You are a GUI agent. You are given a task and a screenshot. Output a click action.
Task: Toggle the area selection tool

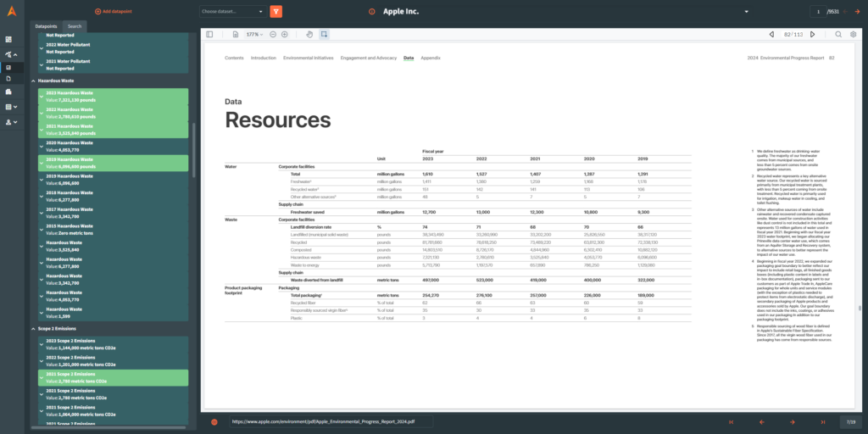click(325, 34)
